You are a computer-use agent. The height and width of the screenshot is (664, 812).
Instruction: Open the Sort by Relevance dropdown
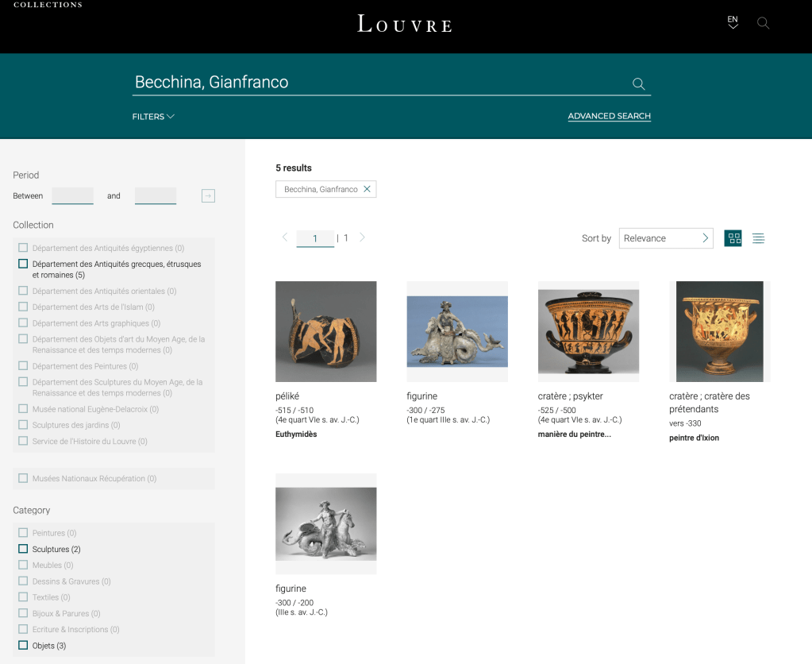665,238
